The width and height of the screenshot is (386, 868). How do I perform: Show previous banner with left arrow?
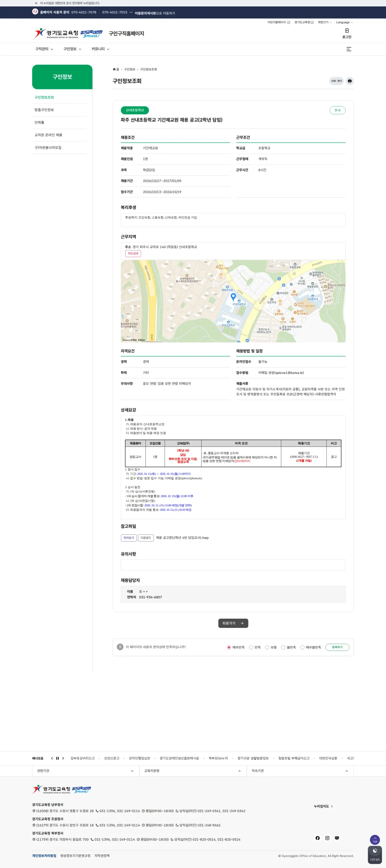click(x=52, y=758)
